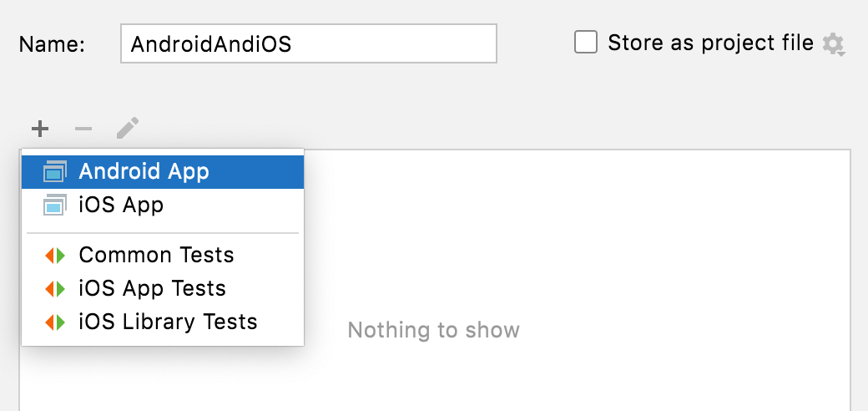
Task: Click the iOS App Tests arrows icon
Action: click(x=55, y=288)
